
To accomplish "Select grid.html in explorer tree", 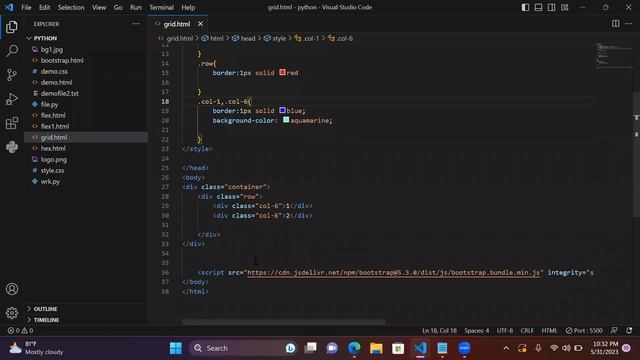I will pos(86,138).
